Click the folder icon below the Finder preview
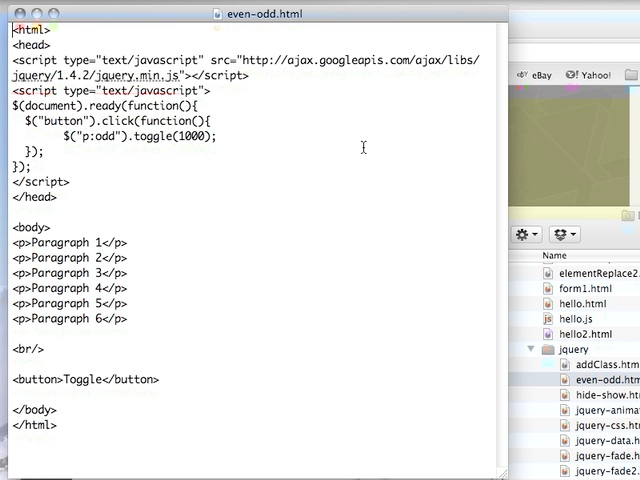Viewport: 640px width, 480px height. (628, 215)
